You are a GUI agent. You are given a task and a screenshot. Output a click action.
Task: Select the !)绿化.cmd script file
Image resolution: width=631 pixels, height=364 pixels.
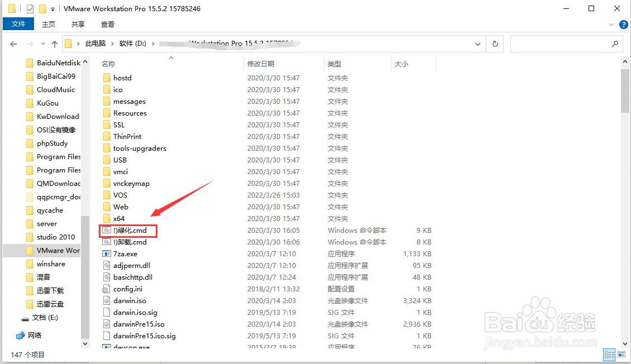pos(130,230)
